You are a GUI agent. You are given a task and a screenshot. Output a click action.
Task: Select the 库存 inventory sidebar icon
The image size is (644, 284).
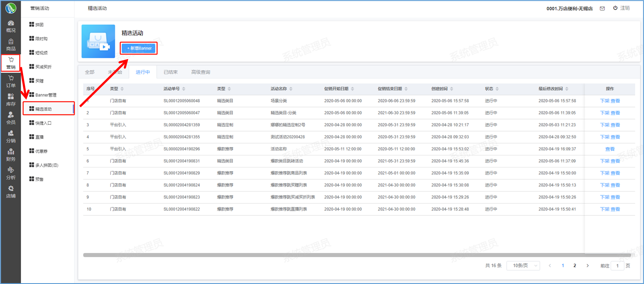click(11, 99)
